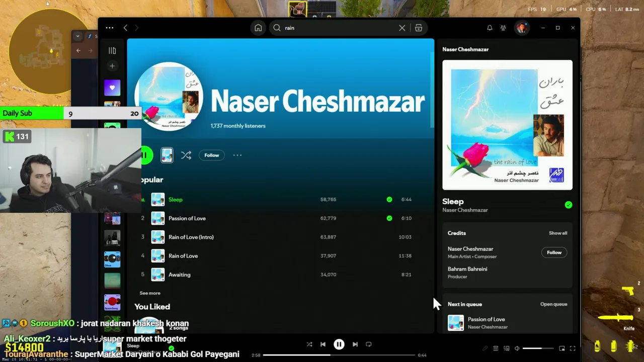Click "Show all" in Credits

[558, 233]
